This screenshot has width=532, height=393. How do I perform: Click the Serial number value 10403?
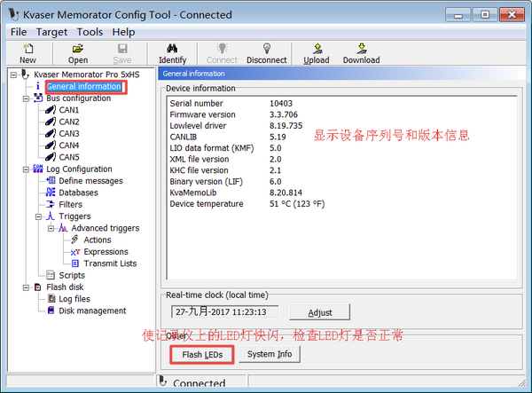pyautogui.click(x=280, y=104)
